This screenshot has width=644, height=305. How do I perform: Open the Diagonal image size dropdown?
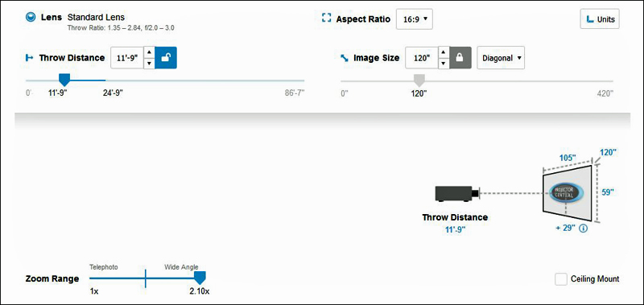point(501,58)
